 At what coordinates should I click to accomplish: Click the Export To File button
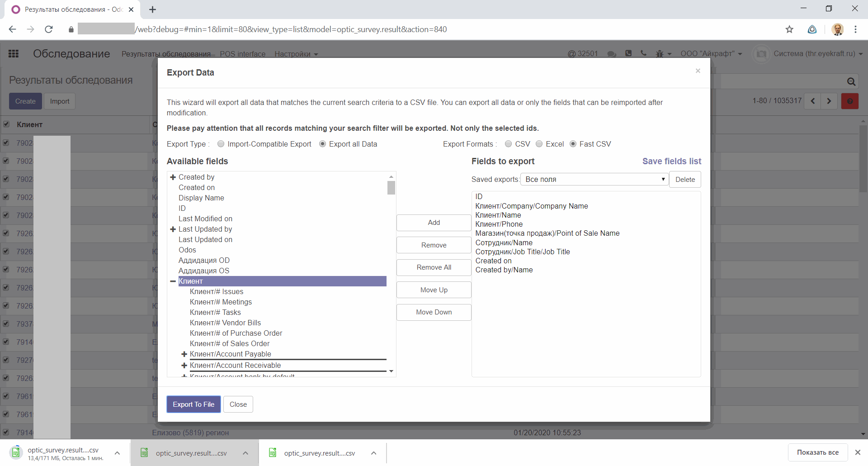tap(193, 404)
